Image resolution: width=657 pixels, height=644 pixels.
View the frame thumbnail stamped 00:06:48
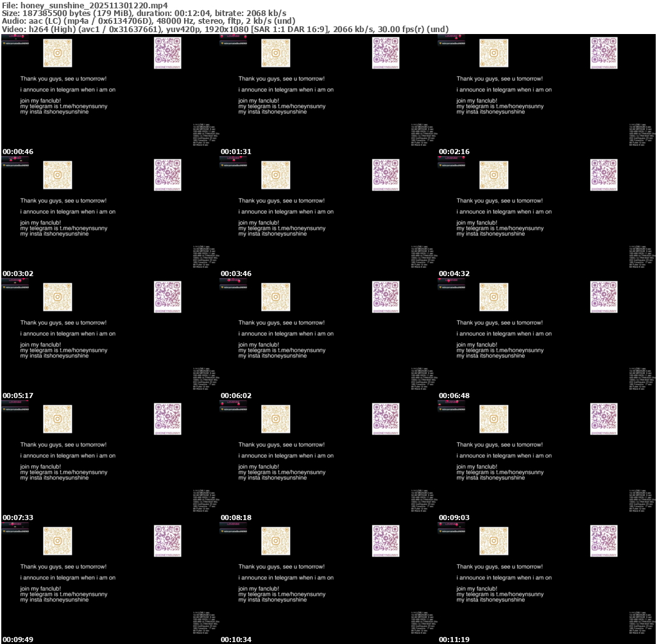pos(547,339)
